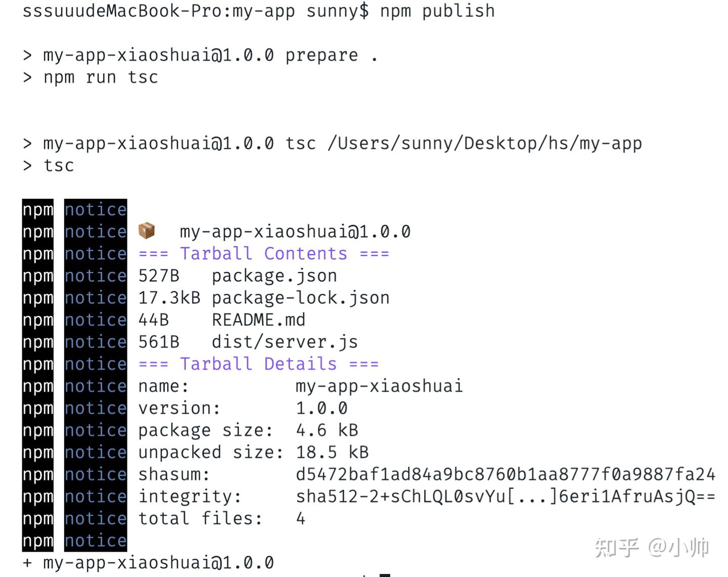
Task: Select the package-lock.json file entry
Action: click(300, 298)
